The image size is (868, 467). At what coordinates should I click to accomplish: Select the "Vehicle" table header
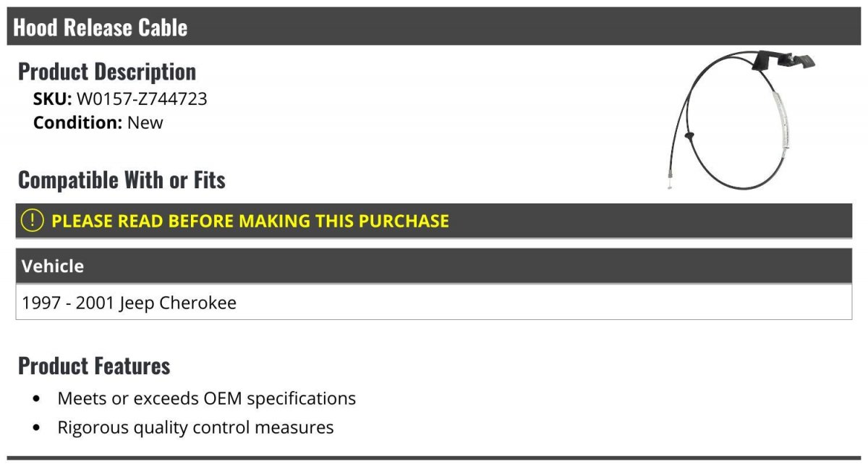point(53,266)
